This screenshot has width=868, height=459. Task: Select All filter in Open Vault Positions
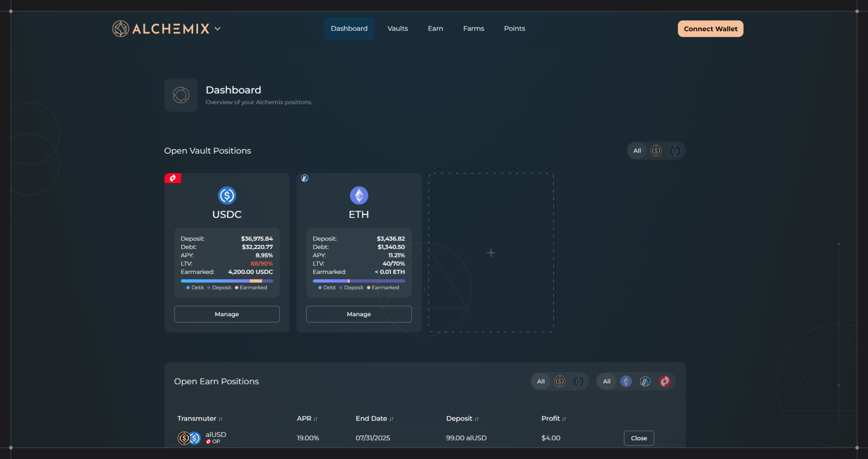(637, 151)
